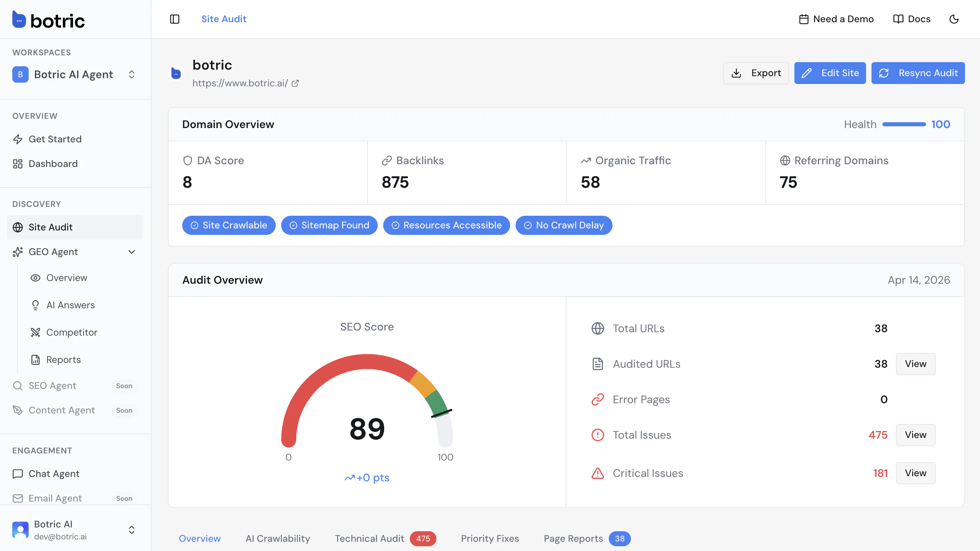The height and width of the screenshot is (551, 980).
Task: Click the Backlinks link icon
Action: 387,160
